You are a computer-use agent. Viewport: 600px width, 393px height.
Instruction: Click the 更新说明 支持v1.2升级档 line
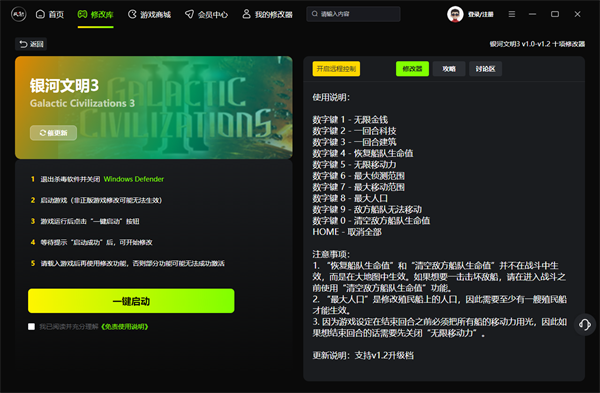pos(363,355)
